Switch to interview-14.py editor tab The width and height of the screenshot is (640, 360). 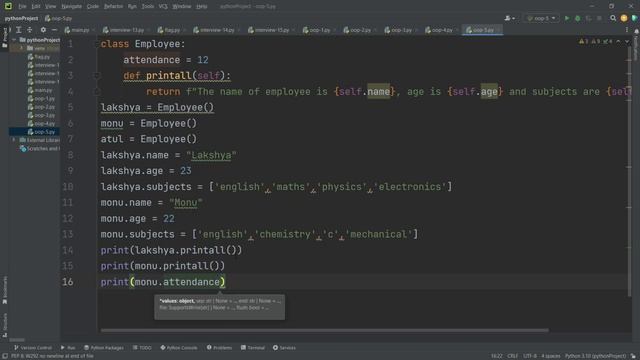coord(217,30)
